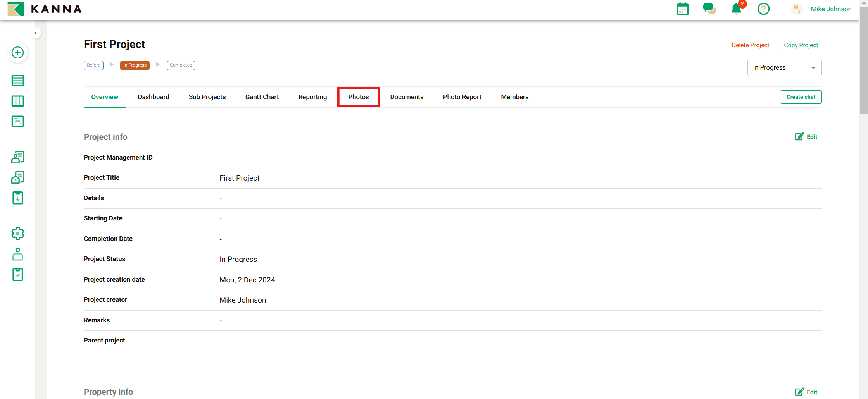
Task: Click the board columns icon in sidebar
Action: [x=17, y=101]
